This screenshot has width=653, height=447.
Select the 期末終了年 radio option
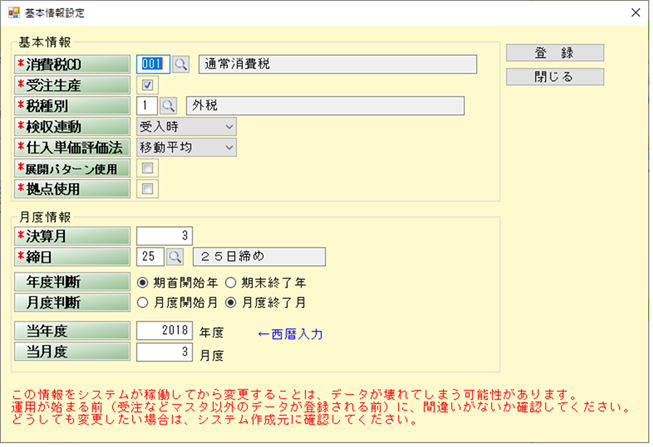pyautogui.click(x=231, y=282)
